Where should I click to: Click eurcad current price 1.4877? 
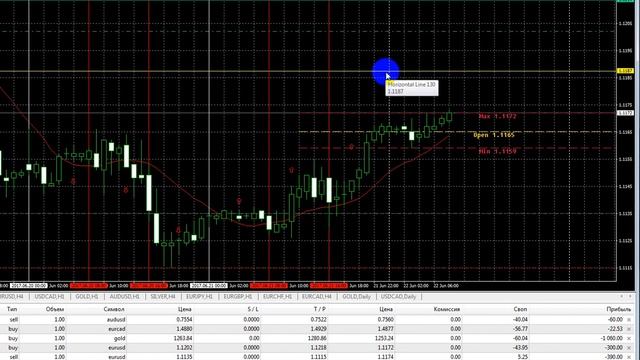point(385,329)
